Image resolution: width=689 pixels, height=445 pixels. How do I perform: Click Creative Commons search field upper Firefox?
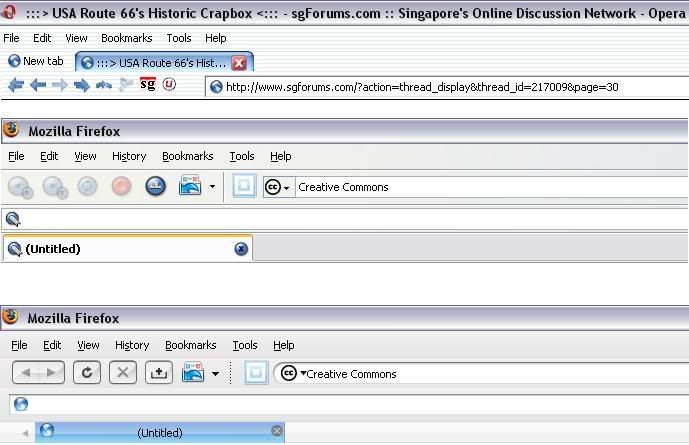pyautogui.click(x=491, y=187)
